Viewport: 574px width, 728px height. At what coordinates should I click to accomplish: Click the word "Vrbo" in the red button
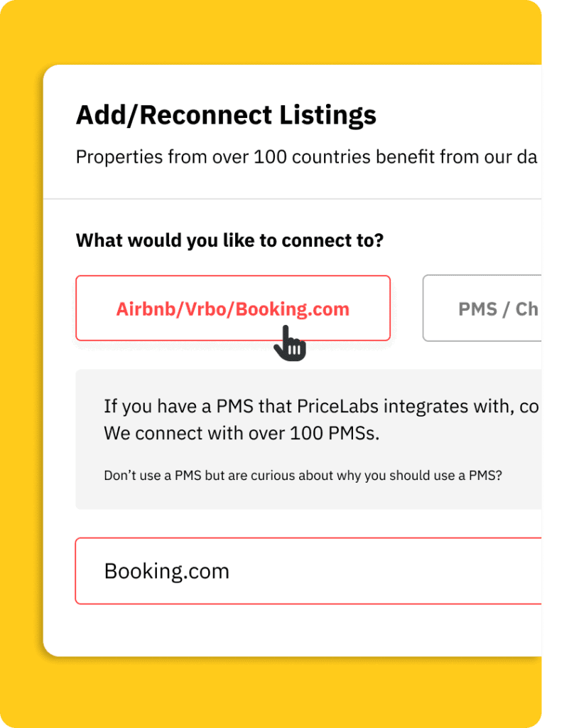click(x=204, y=309)
